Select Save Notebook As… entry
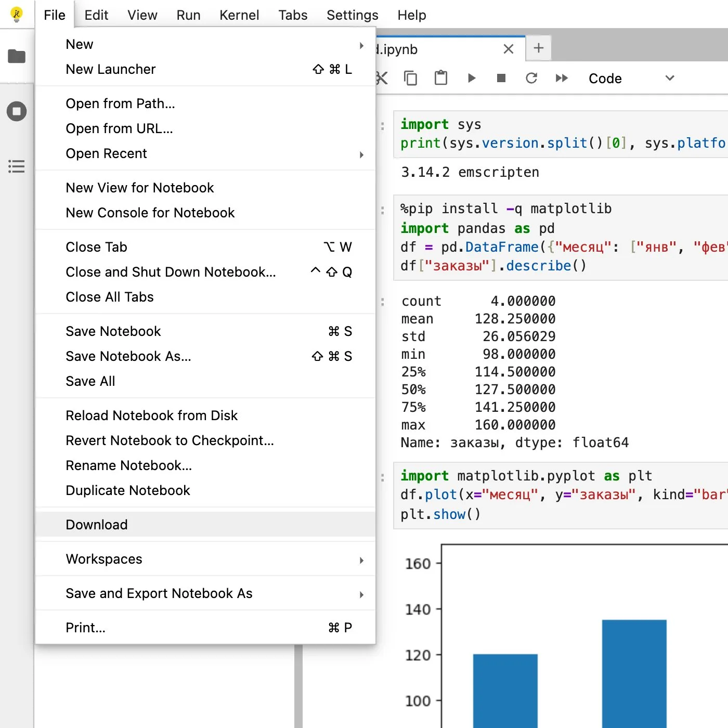The image size is (728, 728). (205, 357)
